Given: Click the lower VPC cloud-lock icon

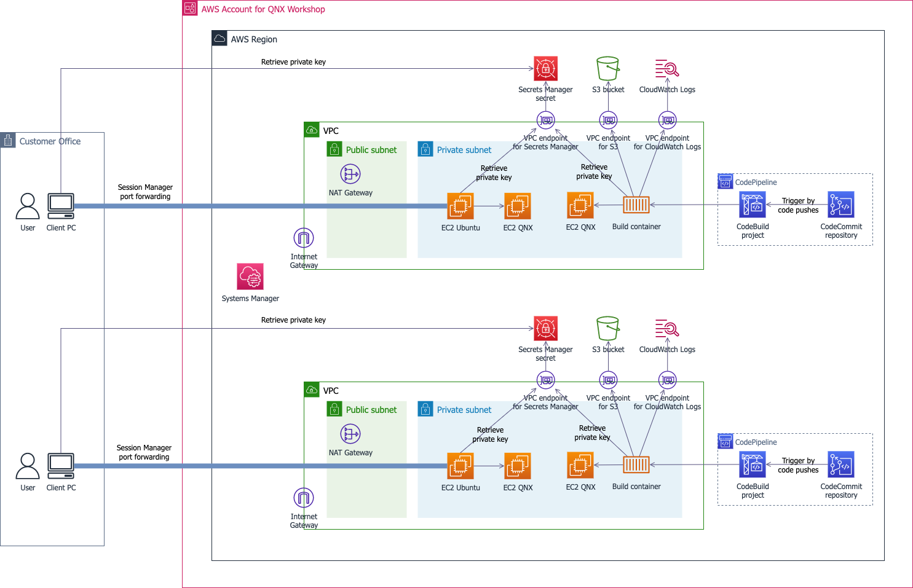Looking at the screenshot, I should click(x=312, y=390).
